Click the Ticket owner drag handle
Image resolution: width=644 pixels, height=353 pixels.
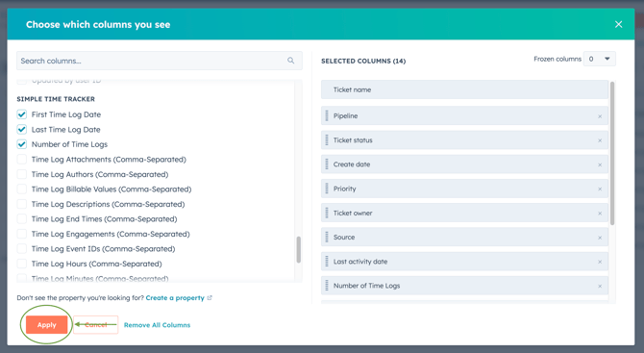(x=327, y=213)
